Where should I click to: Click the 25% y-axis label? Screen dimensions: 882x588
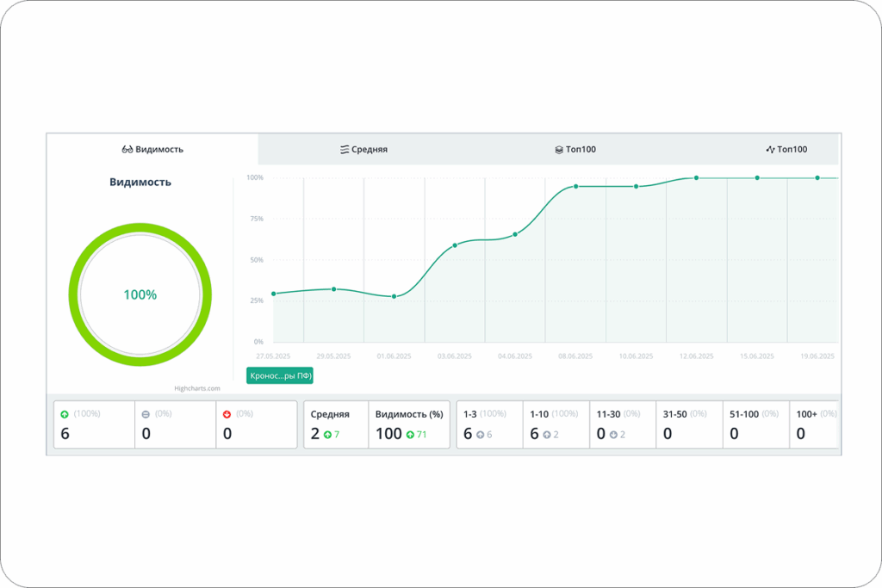tap(257, 300)
